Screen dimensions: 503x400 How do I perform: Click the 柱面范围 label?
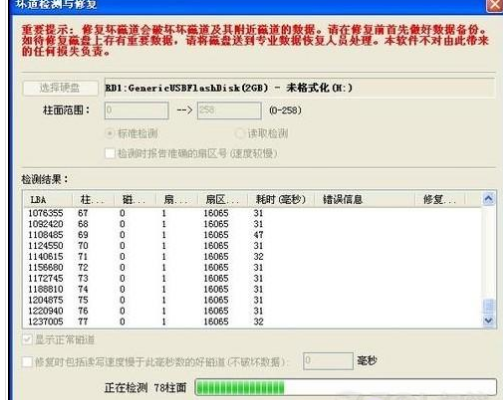(66, 110)
